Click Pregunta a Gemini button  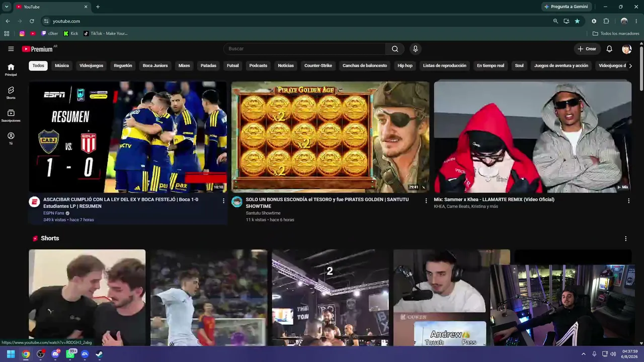tap(566, 7)
